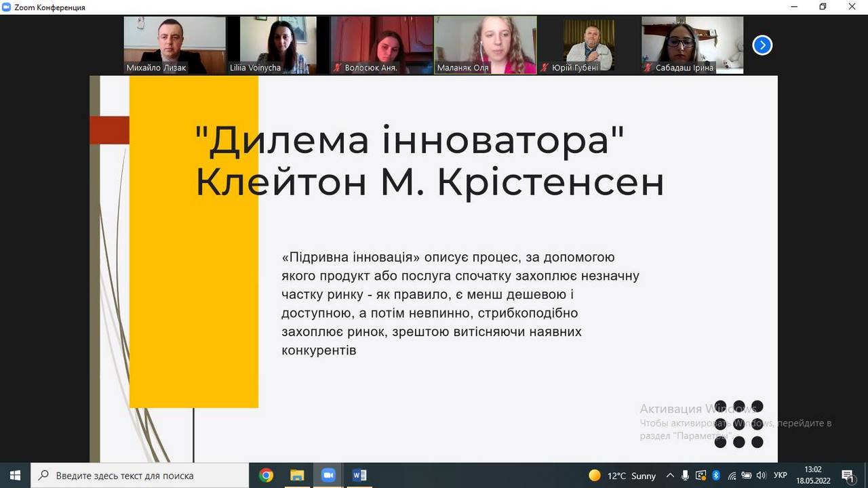868x488 pixels.
Task: Select Liliia Voinycha's video thumbnail
Action: (x=278, y=45)
